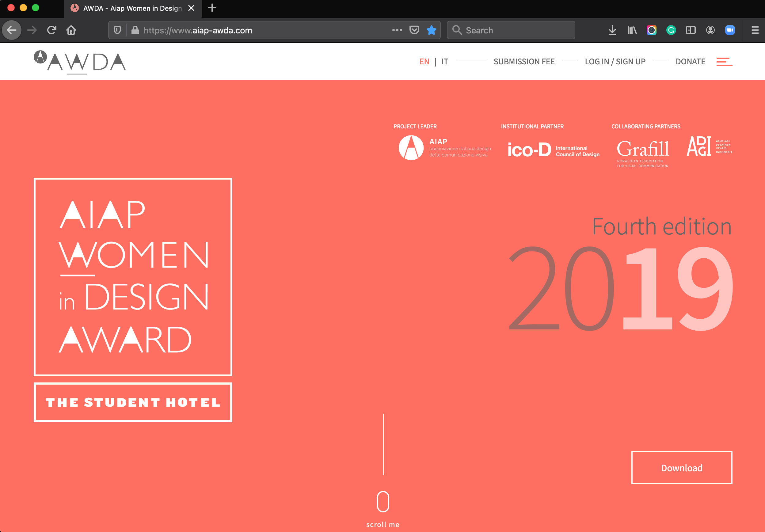Open the downloads arrow icon
765x532 pixels.
[612, 30]
